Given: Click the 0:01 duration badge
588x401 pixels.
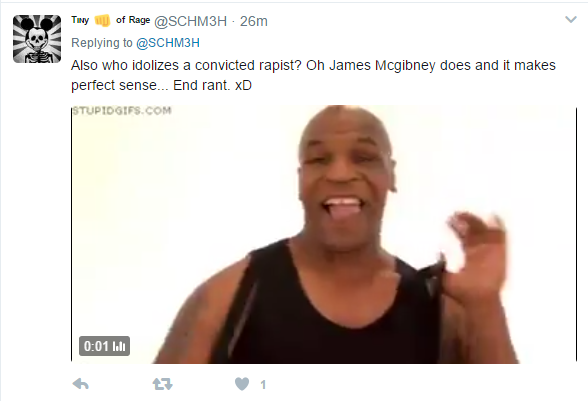Looking at the screenshot, I should [104, 346].
